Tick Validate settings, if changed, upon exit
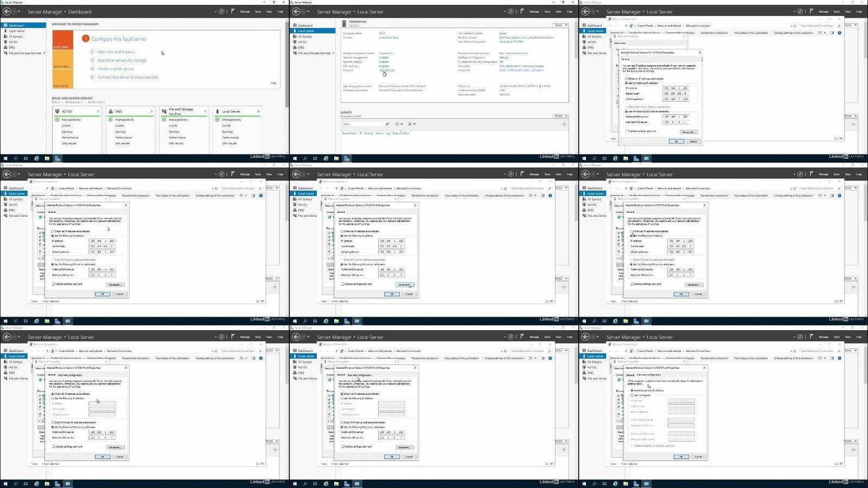Image resolution: width=868 pixels, height=488 pixels. 632,446
